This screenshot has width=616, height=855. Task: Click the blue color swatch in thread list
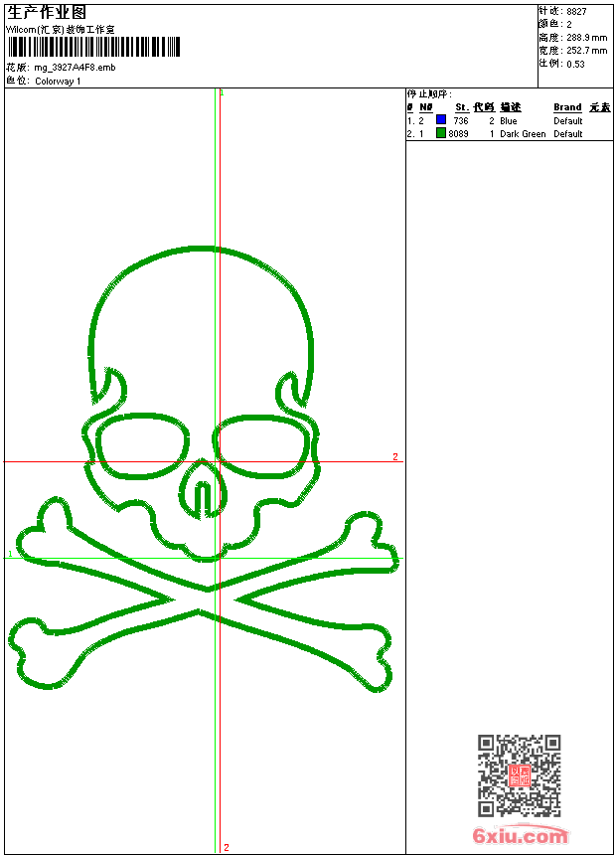[441, 120]
